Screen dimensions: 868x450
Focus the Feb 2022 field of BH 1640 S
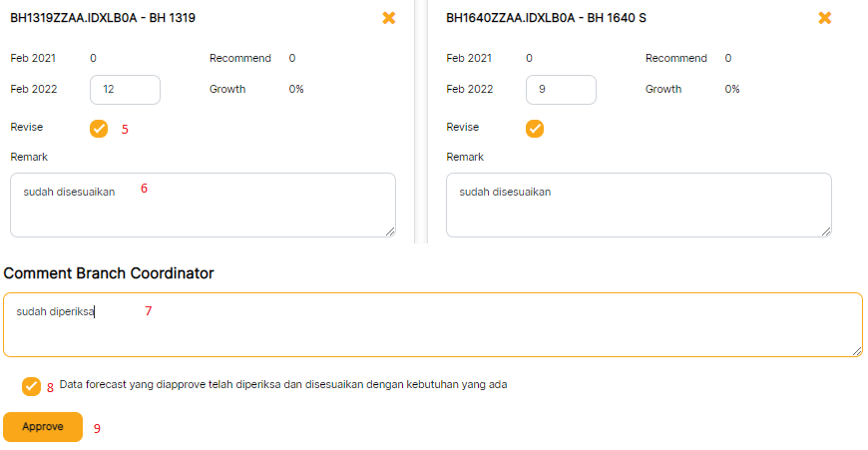point(561,90)
